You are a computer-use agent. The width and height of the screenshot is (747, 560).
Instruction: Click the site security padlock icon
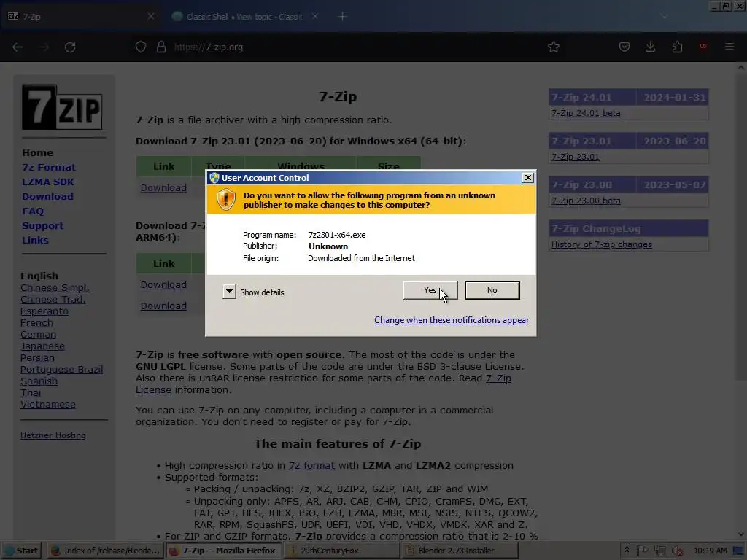click(x=161, y=47)
